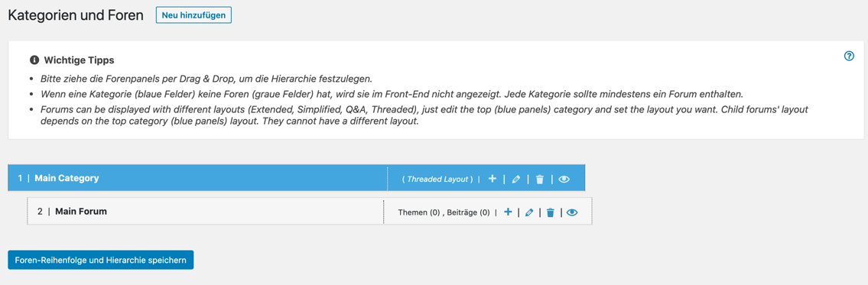Edit Main Category with the pencil icon
Image resolution: width=868 pixels, height=285 pixels.
click(516, 180)
